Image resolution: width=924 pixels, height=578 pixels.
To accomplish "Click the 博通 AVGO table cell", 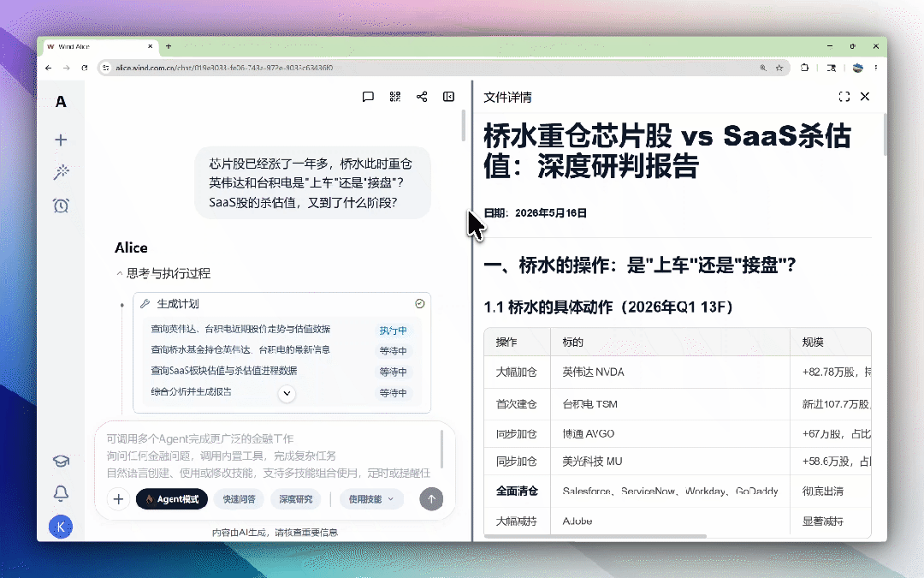I will [x=670, y=433].
